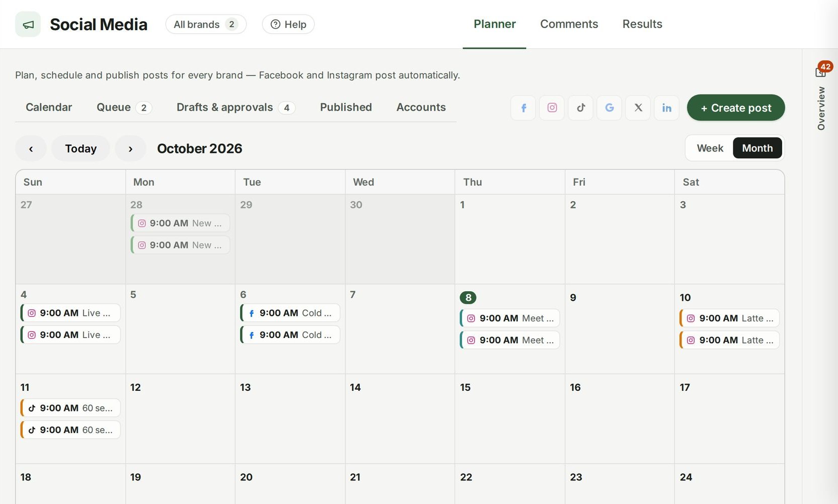Click the highlighted date 8 badge

tap(468, 297)
